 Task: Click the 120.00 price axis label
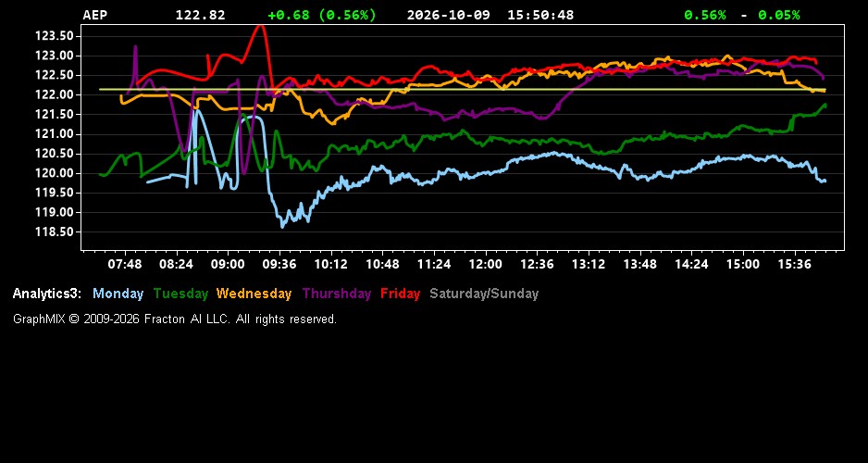55,173
